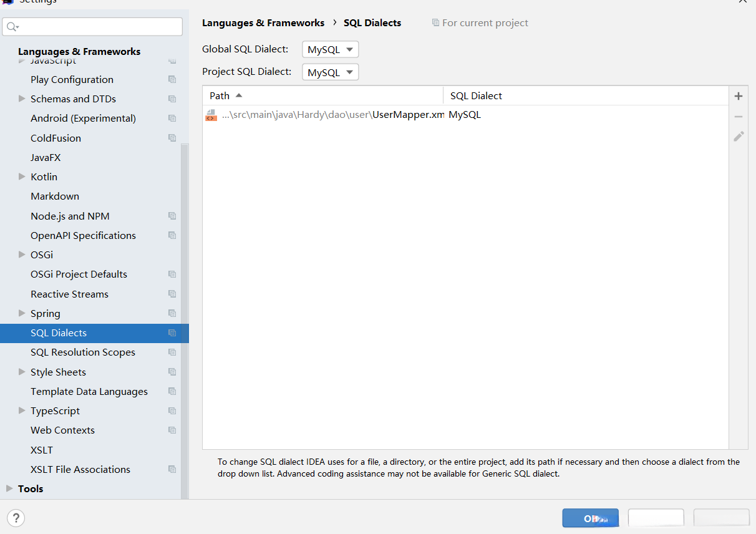Select SQL Dialects in the settings tree
The height and width of the screenshot is (534, 756).
(x=94, y=333)
